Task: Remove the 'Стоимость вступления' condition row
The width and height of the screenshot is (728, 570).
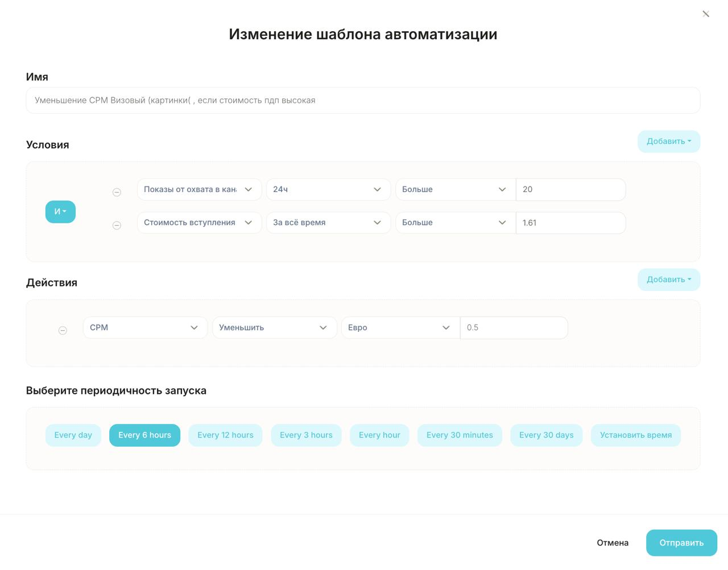Action: pyautogui.click(x=117, y=226)
